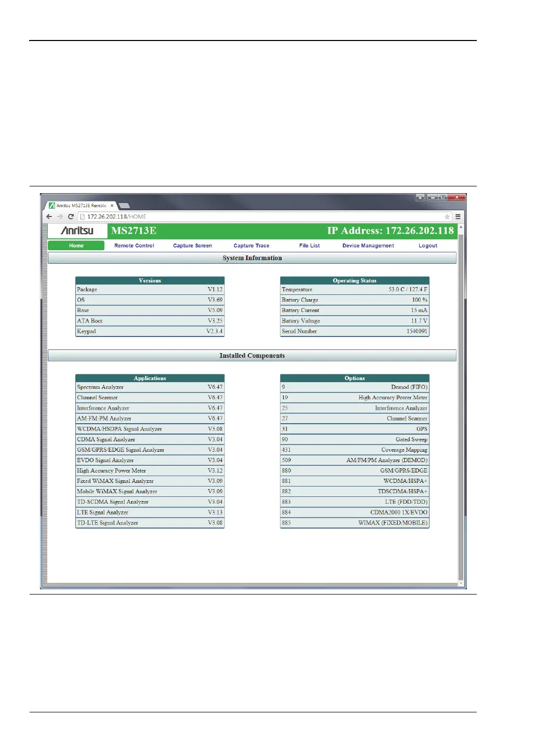Open the Remote Control tab

[x=134, y=246]
